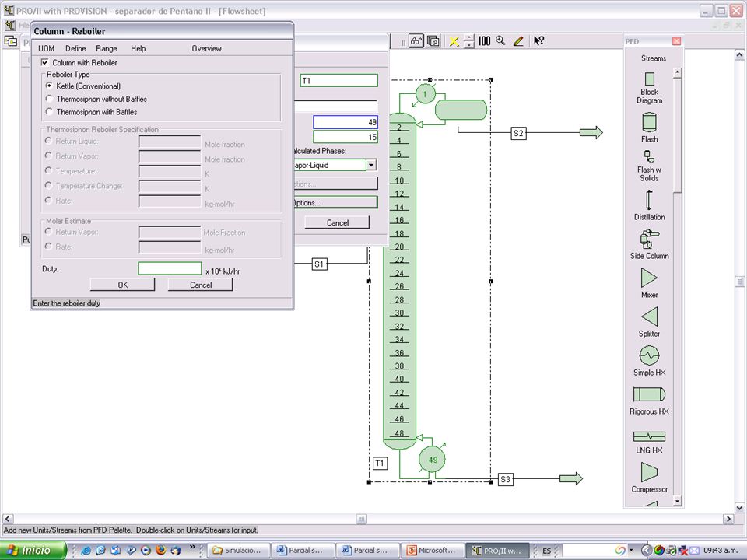This screenshot has width=747, height=560.
Task: Click the T1 unit name field
Action: click(338, 80)
